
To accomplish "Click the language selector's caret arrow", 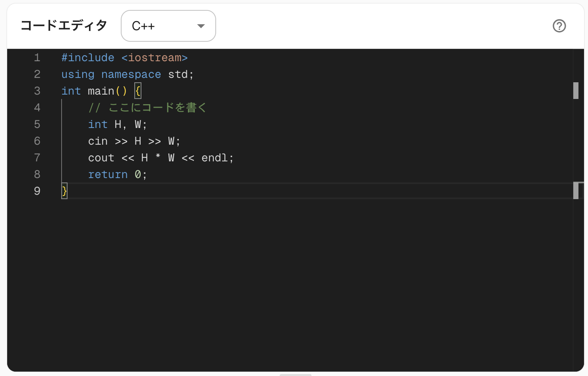I will pyautogui.click(x=201, y=26).
